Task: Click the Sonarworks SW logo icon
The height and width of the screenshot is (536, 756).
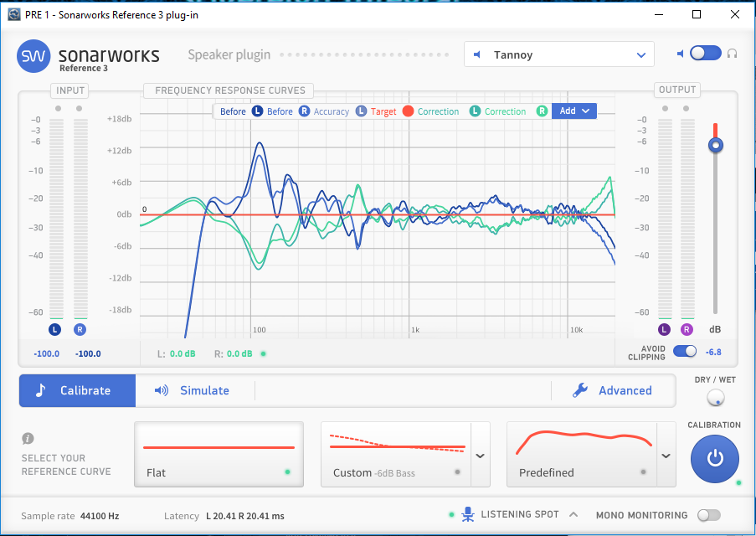Action: click(x=33, y=56)
